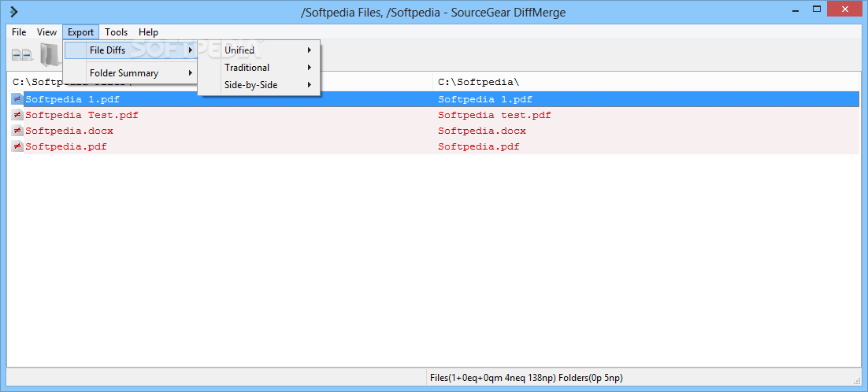This screenshot has width=868, height=392.
Task: Click the file diff toolbar icon
Action: (x=22, y=54)
